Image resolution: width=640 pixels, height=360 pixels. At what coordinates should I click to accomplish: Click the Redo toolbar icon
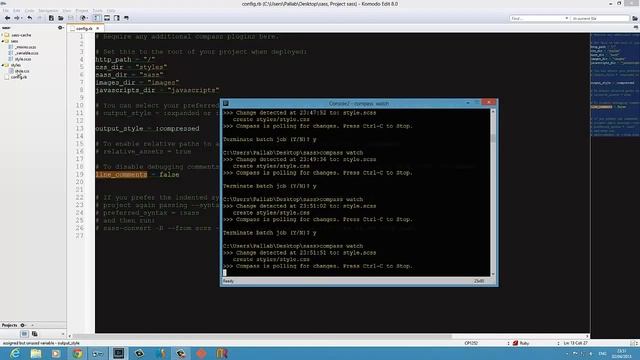40,18
